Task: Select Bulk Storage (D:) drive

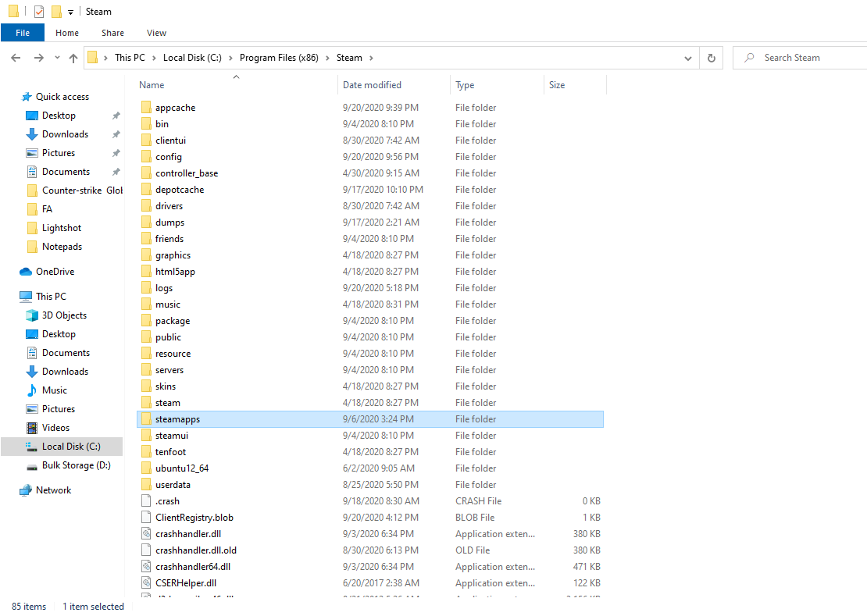Action: (x=77, y=466)
